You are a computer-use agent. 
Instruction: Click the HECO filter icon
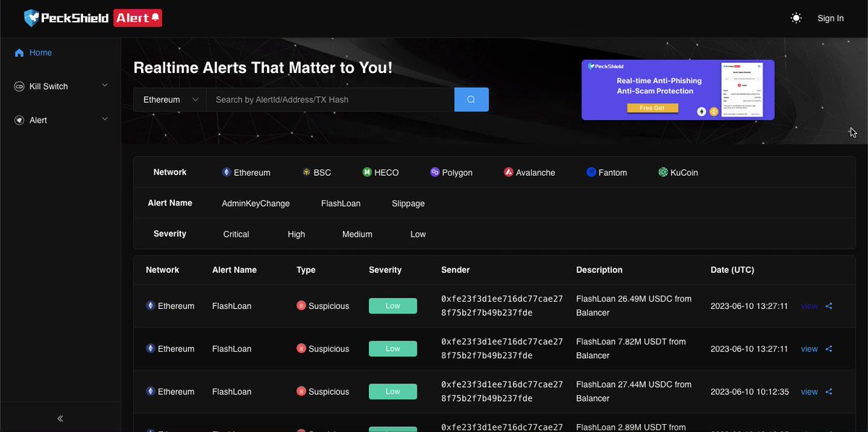(367, 172)
